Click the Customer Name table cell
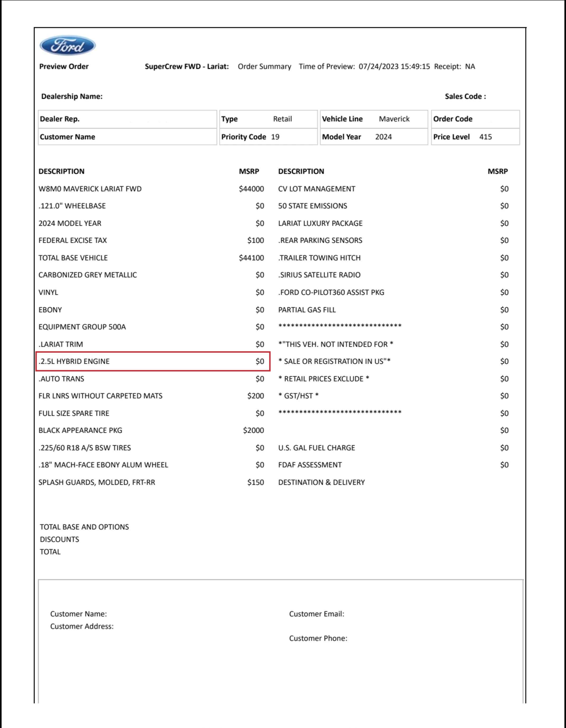 pyautogui.click(x=128, y=137)
